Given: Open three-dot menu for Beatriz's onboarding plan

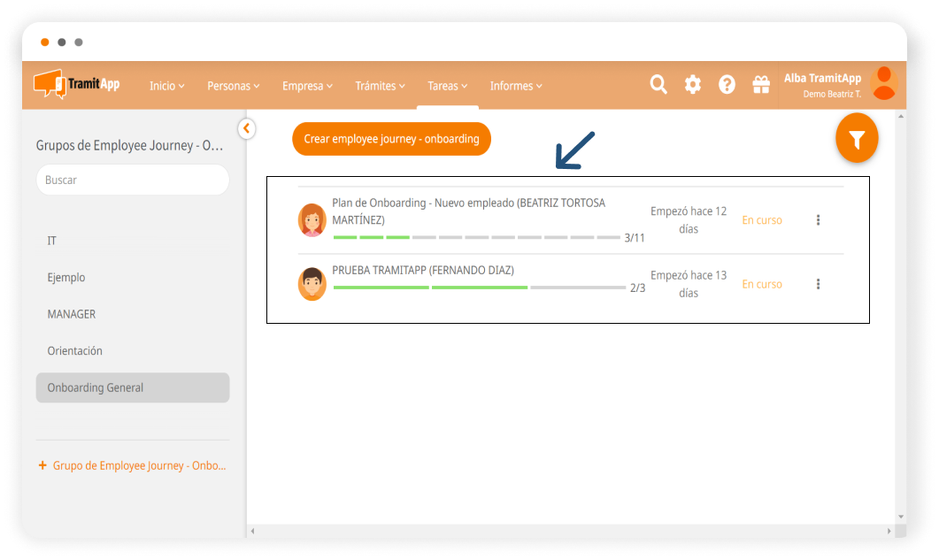Looking at the screenshot, I should point(818,220).
